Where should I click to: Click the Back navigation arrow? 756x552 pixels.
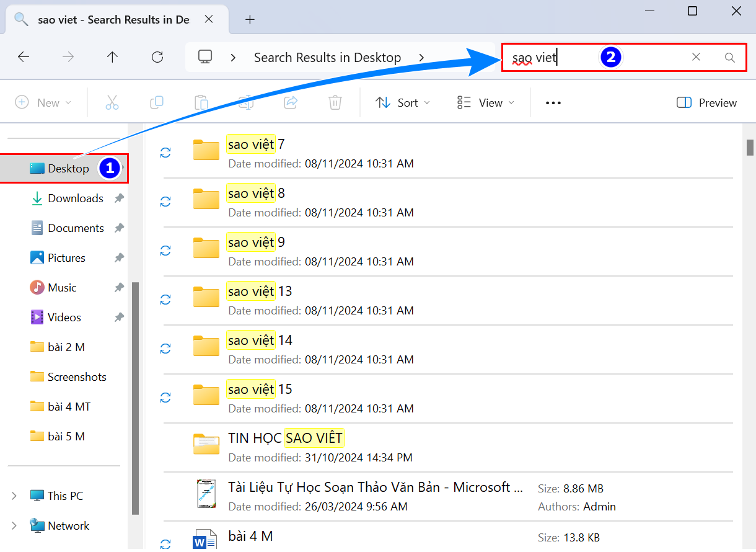[x=24, y=57]
